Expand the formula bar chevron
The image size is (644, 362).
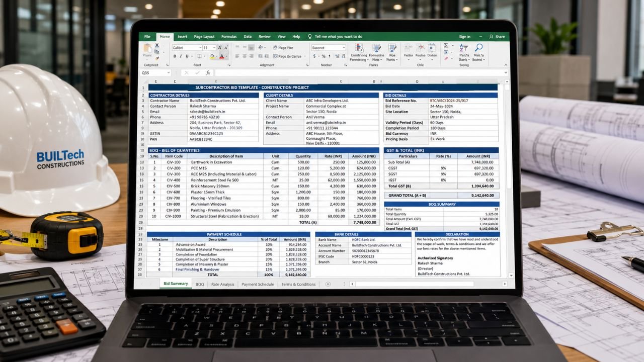tap(506, 72)
